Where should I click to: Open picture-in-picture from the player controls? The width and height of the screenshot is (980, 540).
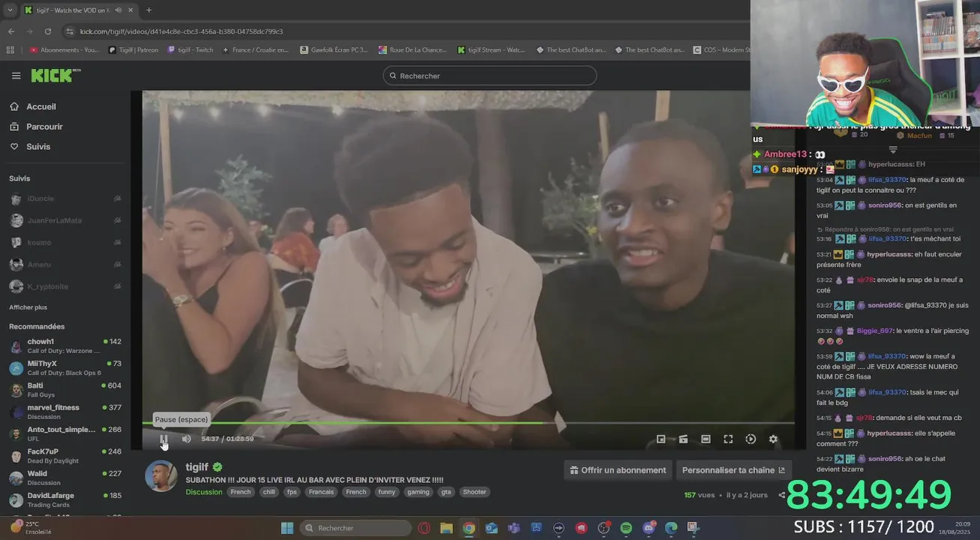[x=661, y=439]
